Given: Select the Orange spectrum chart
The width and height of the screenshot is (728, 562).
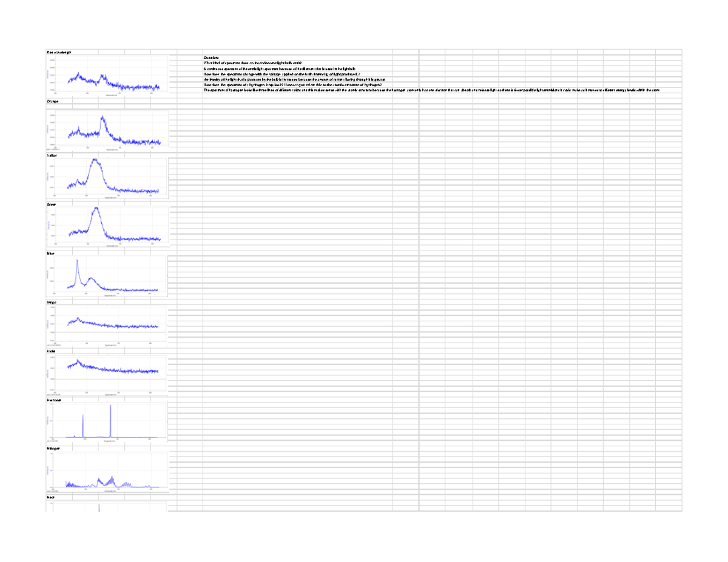Looking at the screenshot, I should pyautogui.click(x=109, y=129).
